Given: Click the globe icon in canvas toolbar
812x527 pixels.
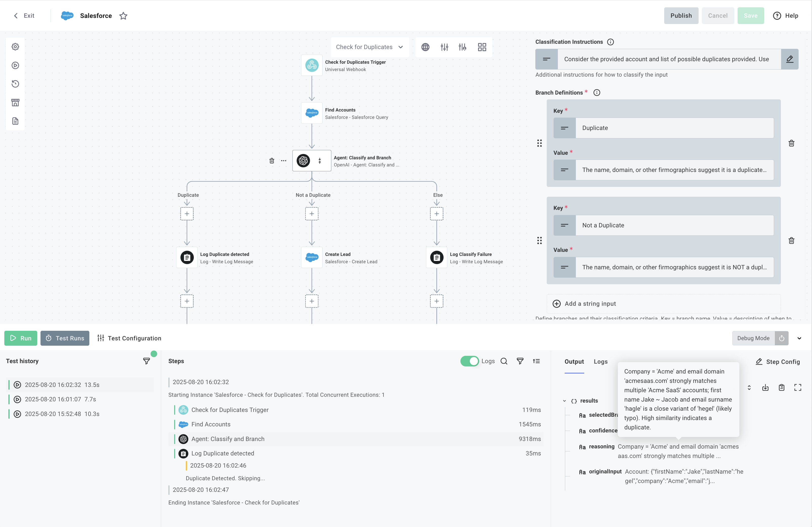Looking at the screenshot, I should 425,47.
